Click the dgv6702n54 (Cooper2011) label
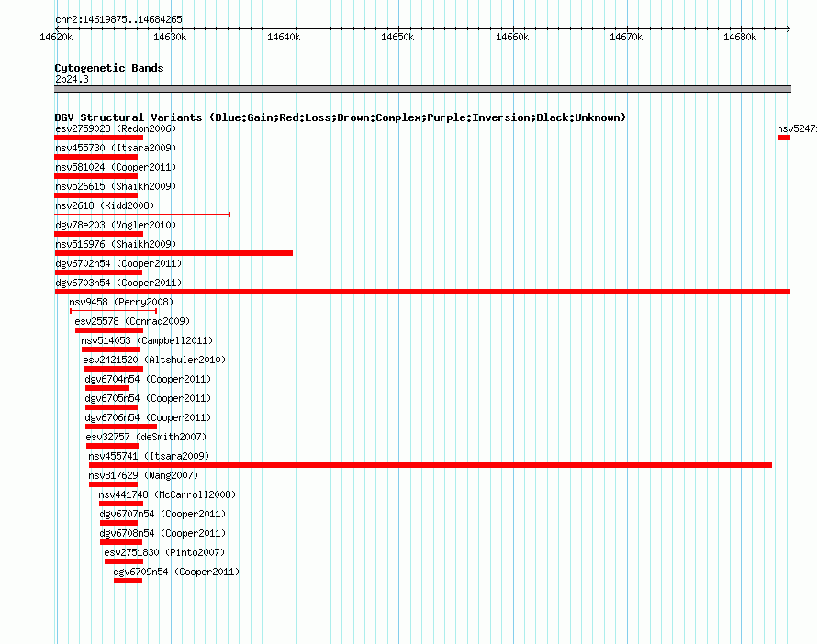This screenshot has width=817, height=644. coord(118,263)
